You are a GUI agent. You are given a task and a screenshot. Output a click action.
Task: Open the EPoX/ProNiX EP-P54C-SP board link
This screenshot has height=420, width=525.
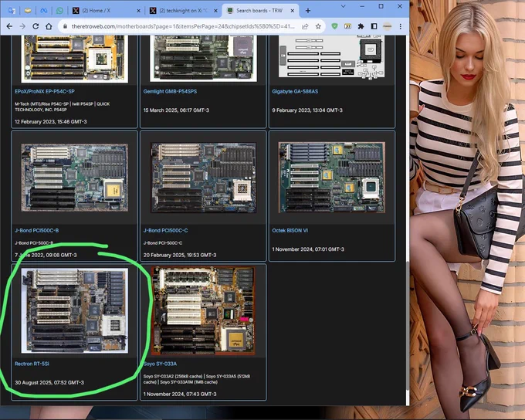(x=45, y=91)
